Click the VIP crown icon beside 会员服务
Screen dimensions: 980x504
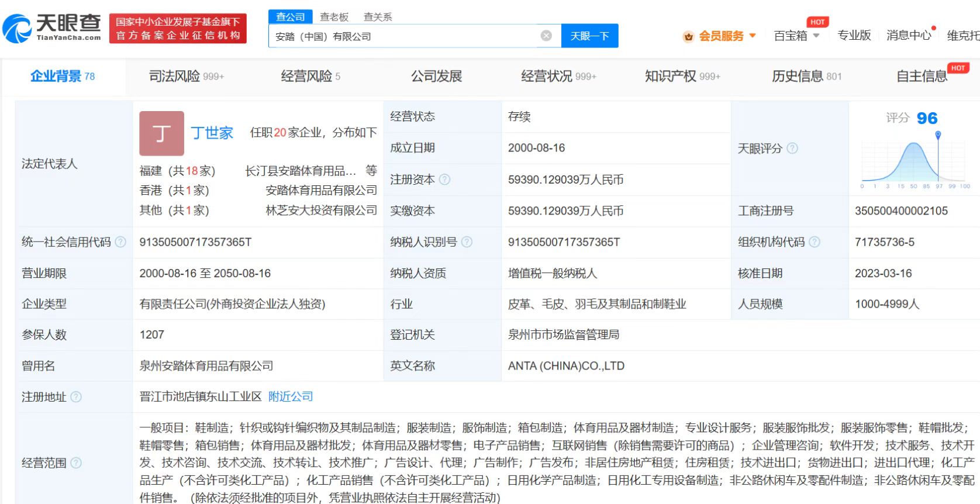point(688,36)
